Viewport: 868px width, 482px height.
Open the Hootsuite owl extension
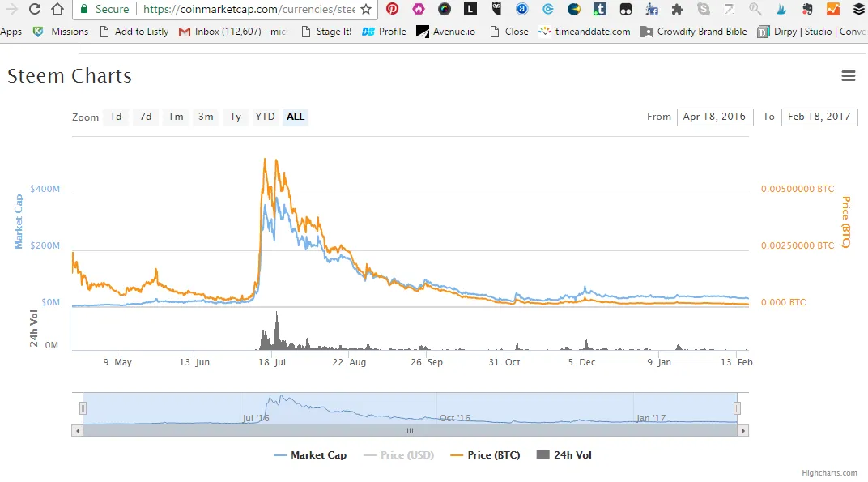(496, 9)
